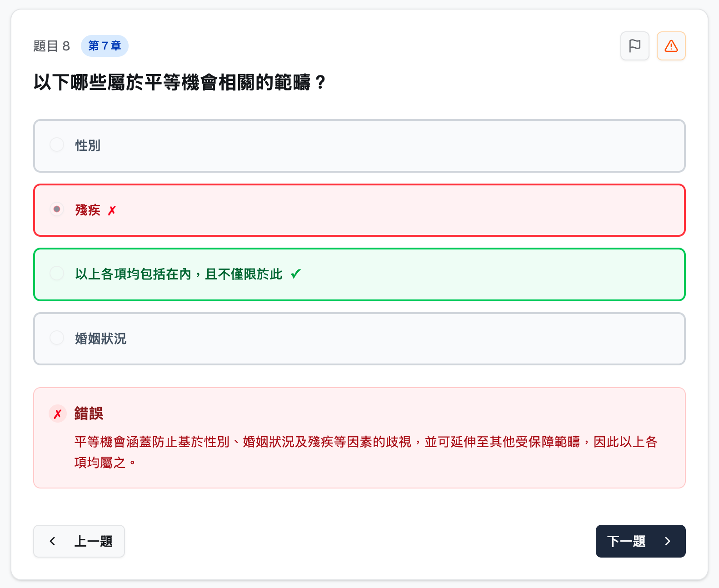Click the 性別 option label
The height and width of the screenshot is (588, 719).
pyautogui.click(x=88, y=145)
